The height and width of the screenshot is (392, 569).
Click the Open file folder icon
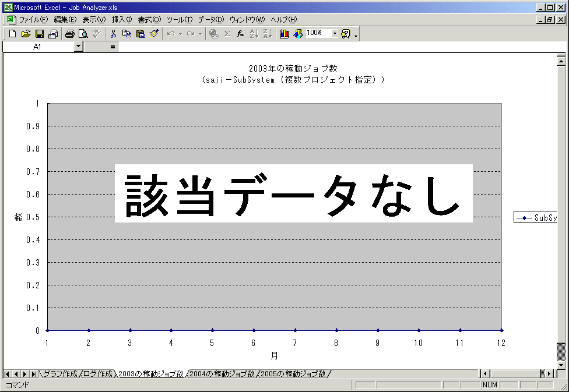26,34
